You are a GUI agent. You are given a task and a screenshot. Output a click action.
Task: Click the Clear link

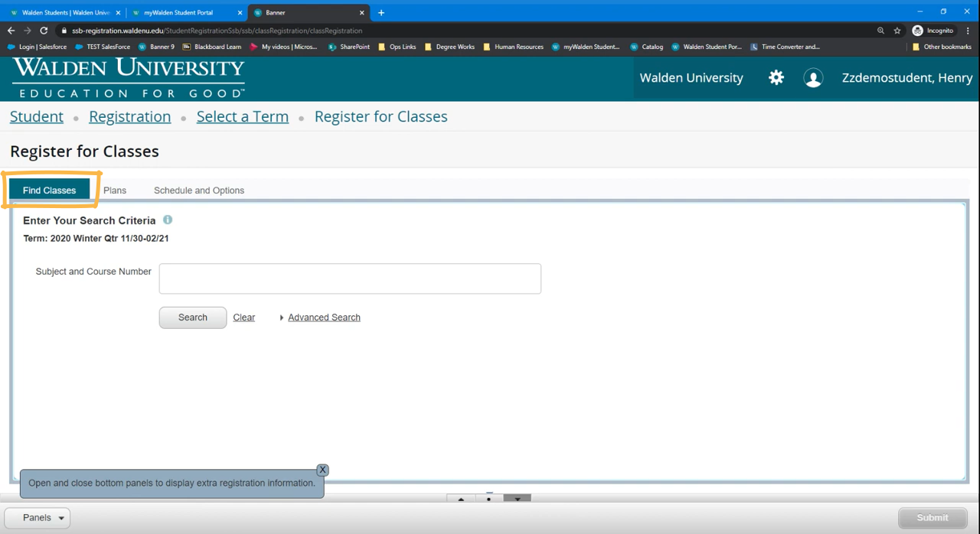pos(244,317)
